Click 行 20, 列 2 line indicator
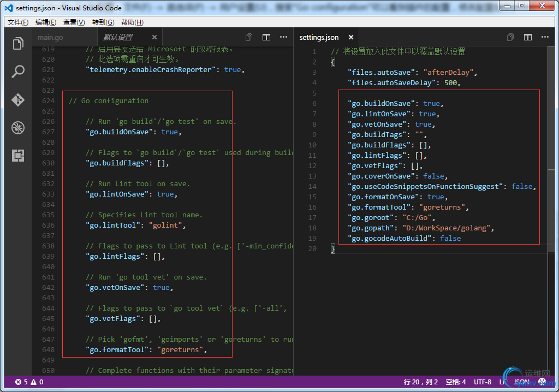The height and width of the screenshot is (392, 559). pos(421,382)
